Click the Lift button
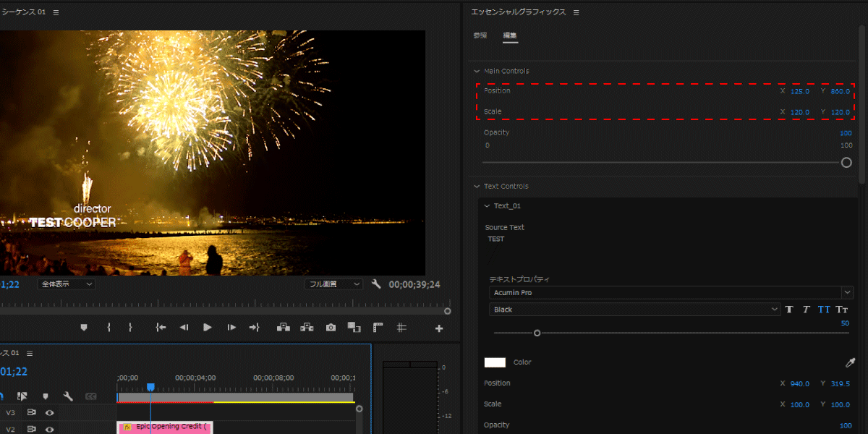Screen dimensions: 868x434 coord(284,328)
